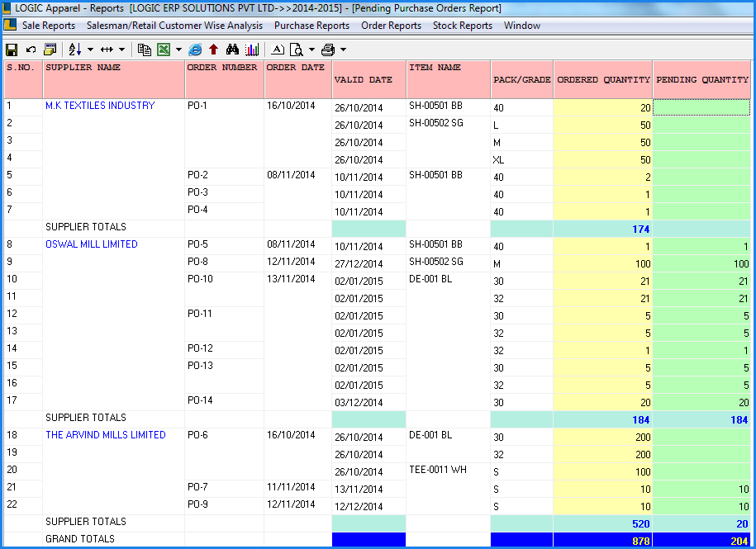This screenshot has height=549, width=756.
Task: Click item SH-00502 SG in row 9
Action: (x=436, y=262)
